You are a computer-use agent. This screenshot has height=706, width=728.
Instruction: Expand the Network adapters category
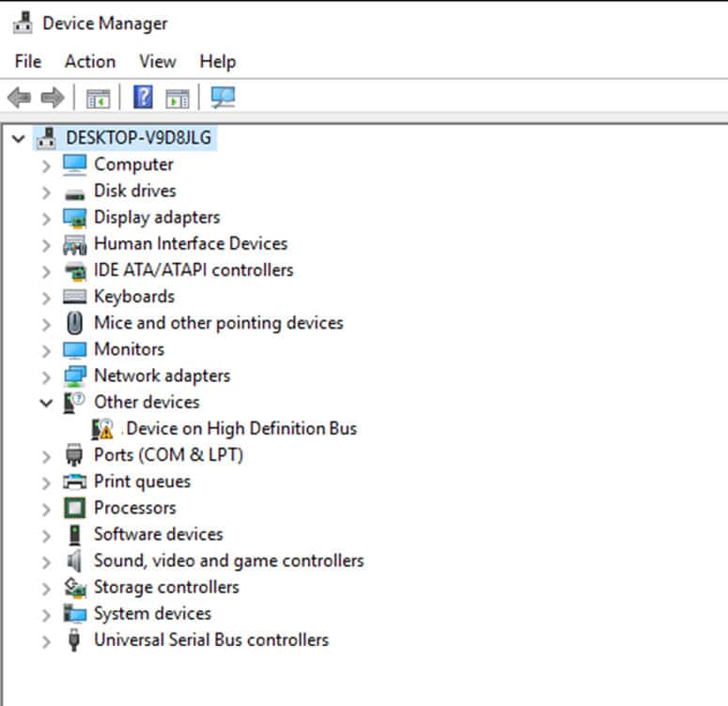[x=46, y=376]
